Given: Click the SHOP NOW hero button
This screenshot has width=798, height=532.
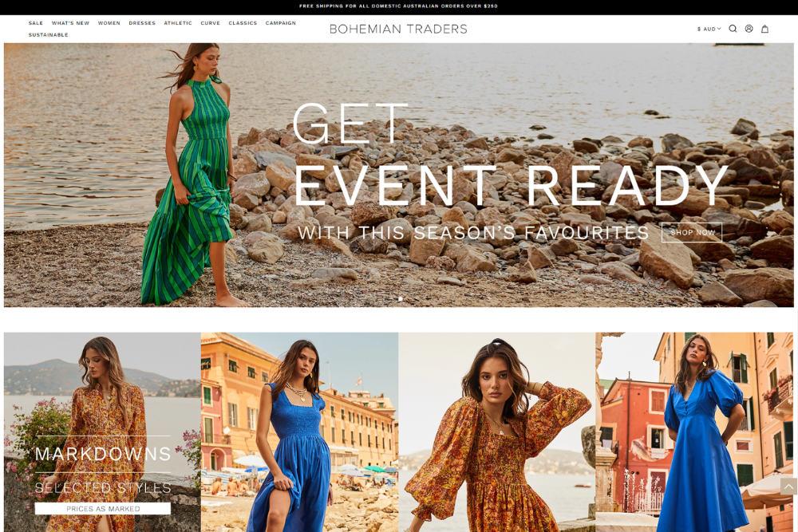Looking at the screenshot, I should click(x=692, y=232).
